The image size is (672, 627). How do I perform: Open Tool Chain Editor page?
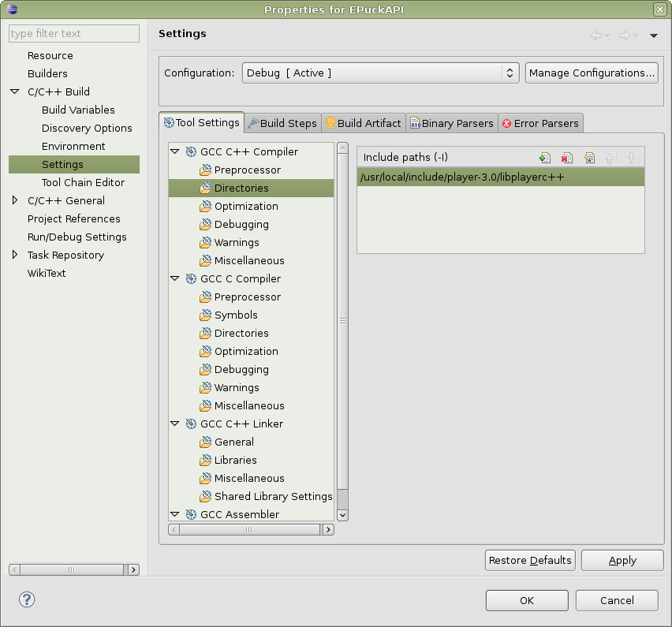83,182
